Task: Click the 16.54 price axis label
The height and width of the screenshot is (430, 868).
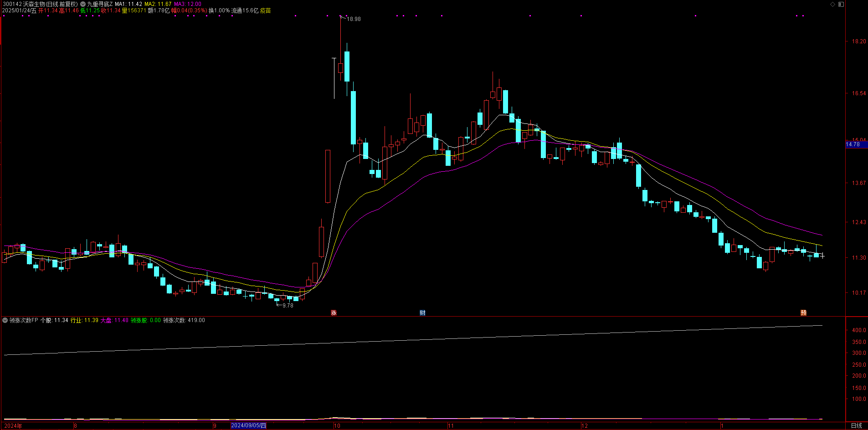Action: (859, 93)
